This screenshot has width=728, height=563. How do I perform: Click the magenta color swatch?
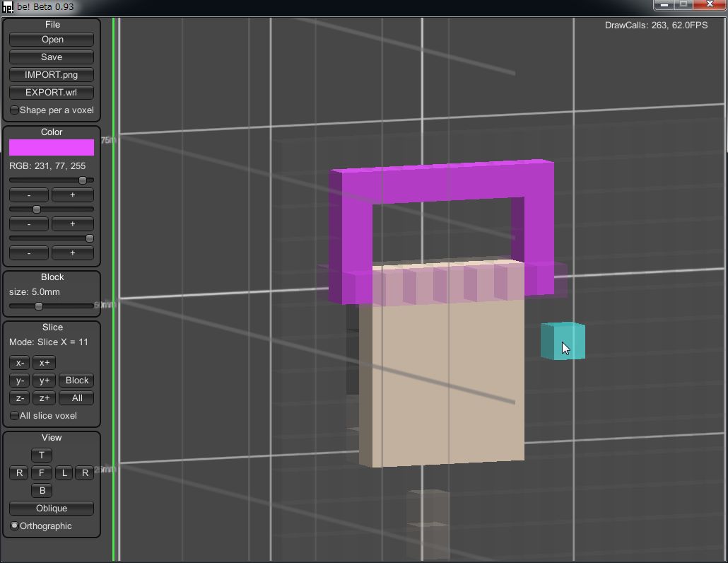[x=52, y=147]
